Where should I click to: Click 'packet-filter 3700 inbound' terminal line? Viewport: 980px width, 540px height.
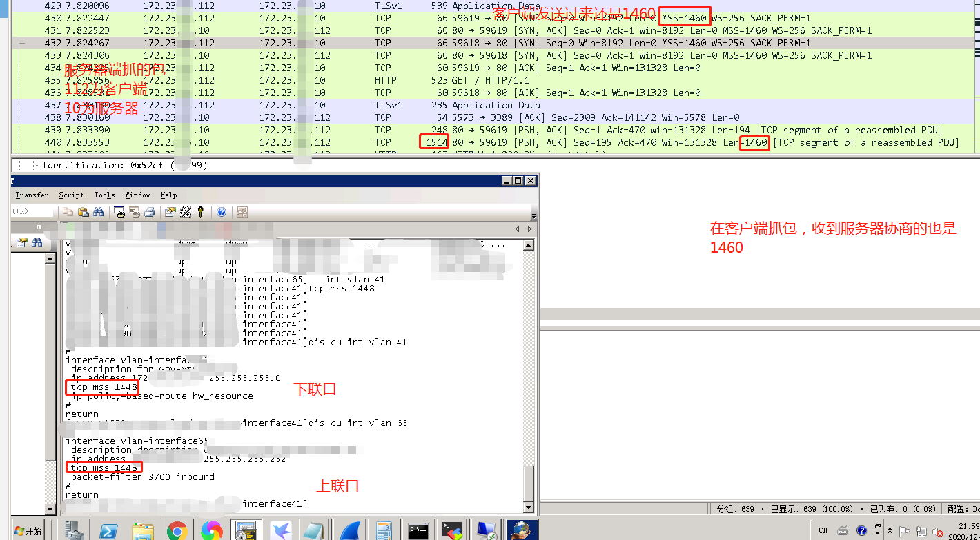pos(143,476)
